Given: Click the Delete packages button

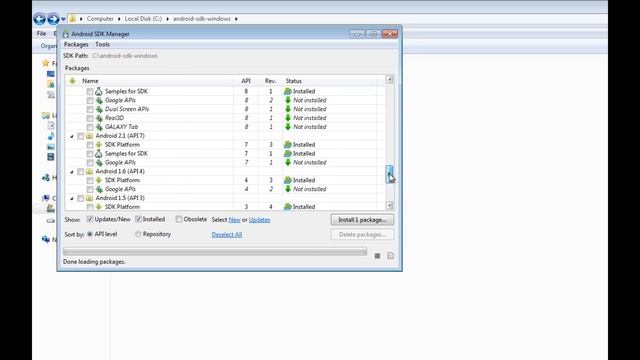Looking at the screenshot, I should [x=362, y=235].
